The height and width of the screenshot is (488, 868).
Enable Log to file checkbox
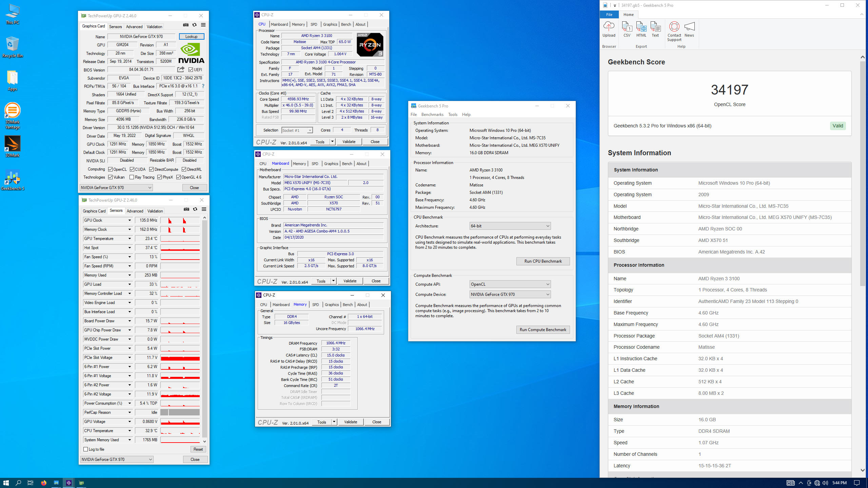pyautogui.click(x=85, y=449)
